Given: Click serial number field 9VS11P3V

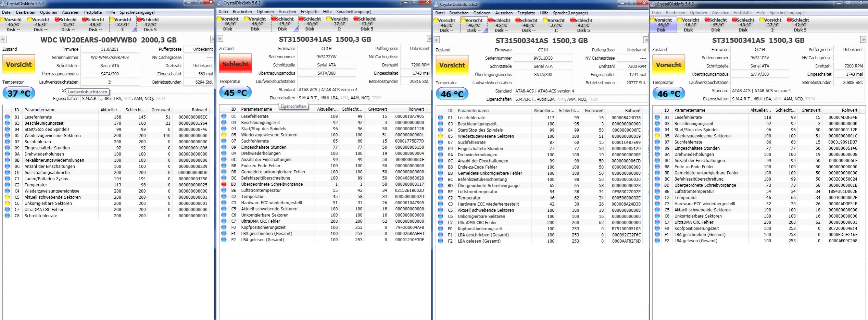Looking at the screenshot, I should pos(759,58).
